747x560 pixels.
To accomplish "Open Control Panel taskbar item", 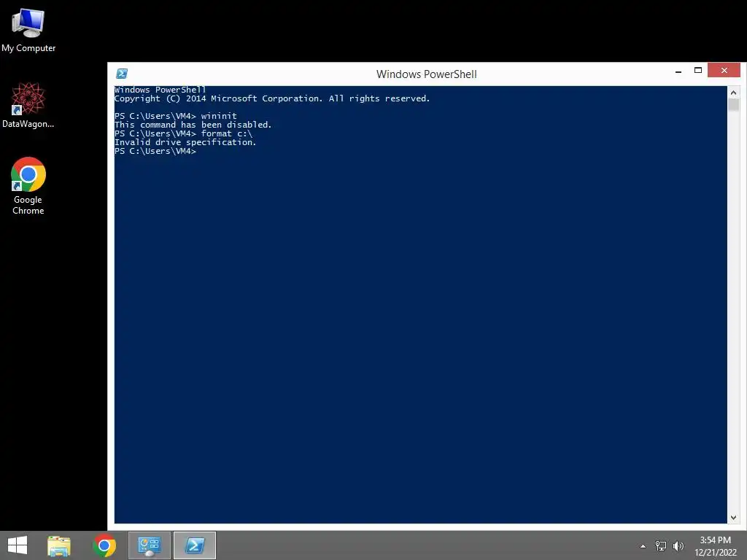I will (x=149, y=545).
